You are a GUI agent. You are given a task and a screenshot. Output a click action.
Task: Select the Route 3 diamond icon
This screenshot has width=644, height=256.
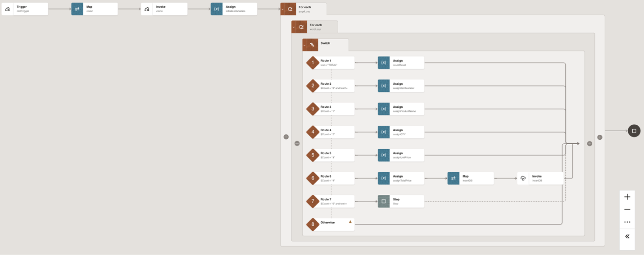(x=313, y=109)
